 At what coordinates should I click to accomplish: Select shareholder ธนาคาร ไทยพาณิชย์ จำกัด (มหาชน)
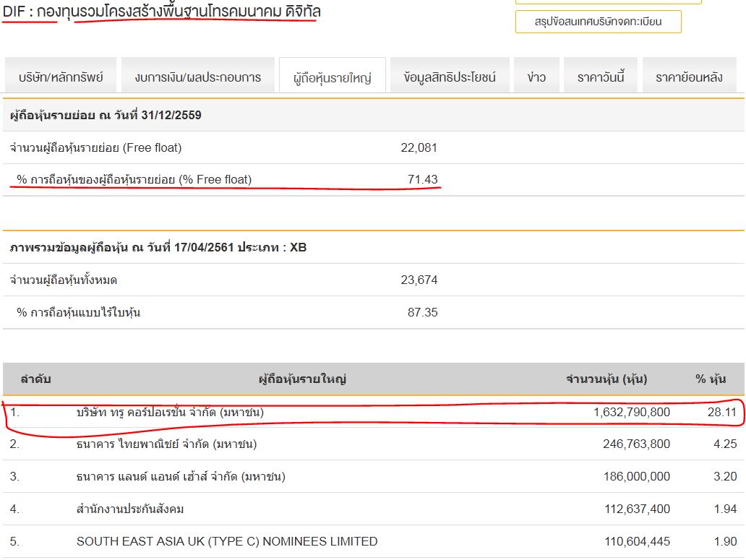pyautogui.click(x=166, y=444)
